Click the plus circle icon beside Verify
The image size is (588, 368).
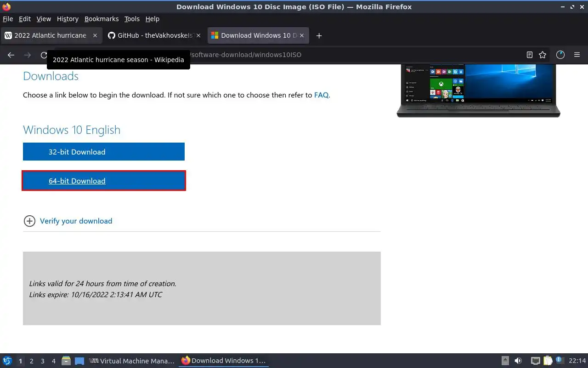[x=29, y=221]
